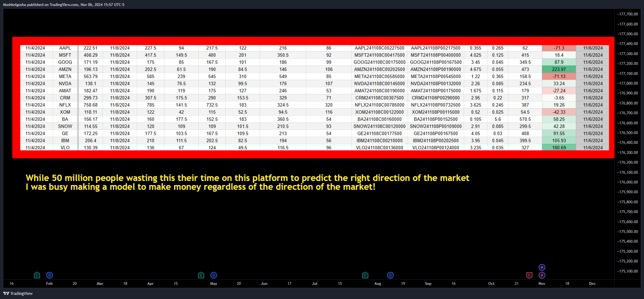Select option symbol NFLX241108P00732500
644x299 pixels.
coord(436,105)
